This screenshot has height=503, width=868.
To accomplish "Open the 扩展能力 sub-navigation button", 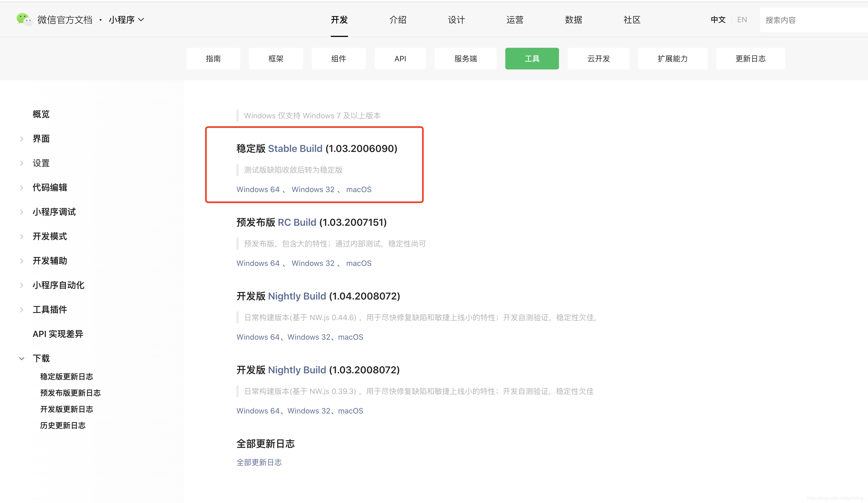I will [673, 59].
